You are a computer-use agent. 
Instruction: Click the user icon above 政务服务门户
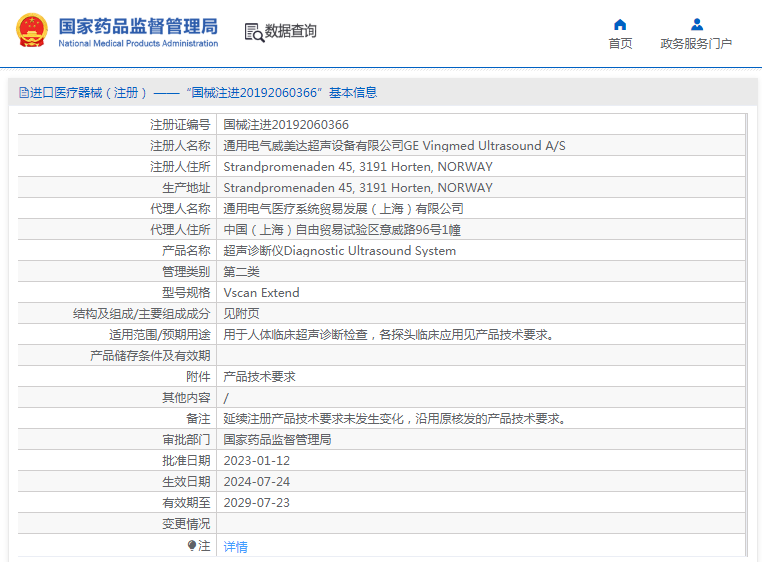(697, 24)
